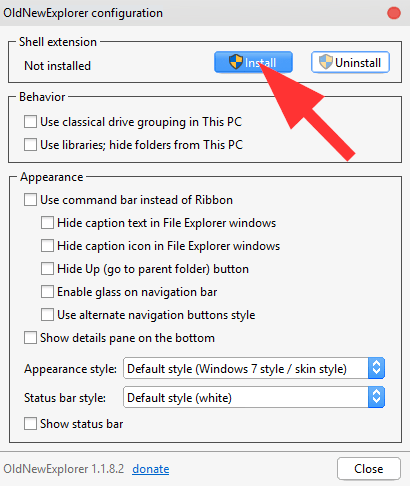Enable classical drive grouping in This PC
Image resolution: width=410 pixels, height=486 pixels.
[30, 122]
